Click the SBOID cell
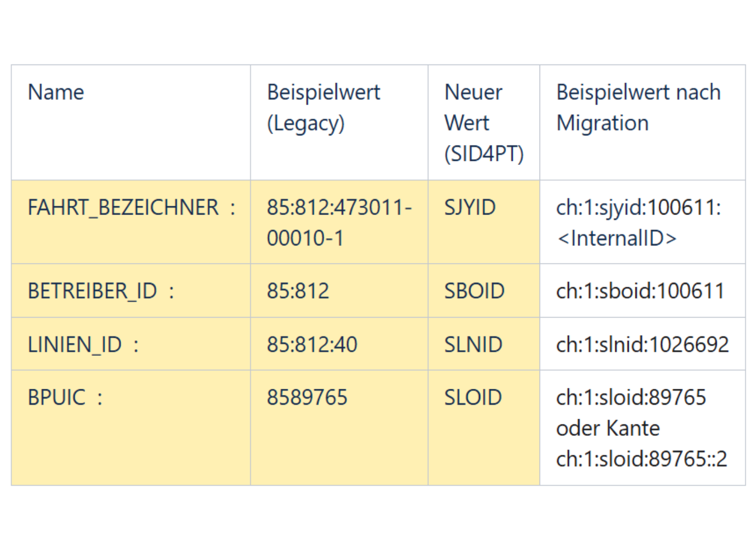The height and width of the screenshot is (544, 756). click(484, 291)
